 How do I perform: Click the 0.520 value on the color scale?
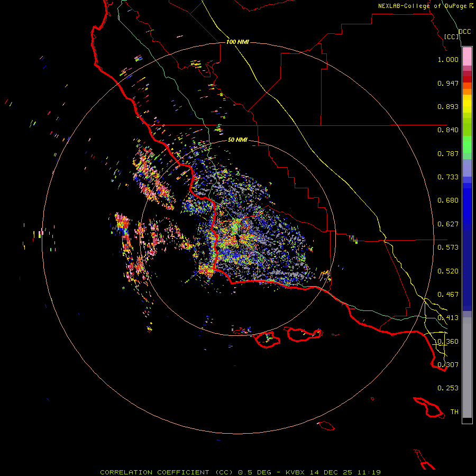coord(448,271)
